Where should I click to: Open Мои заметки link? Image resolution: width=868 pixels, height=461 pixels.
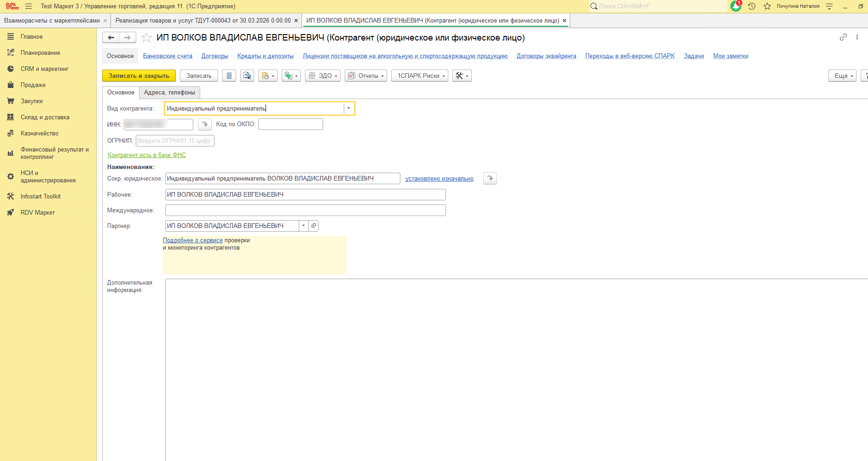pyautogui.click(x=731, y=56)
